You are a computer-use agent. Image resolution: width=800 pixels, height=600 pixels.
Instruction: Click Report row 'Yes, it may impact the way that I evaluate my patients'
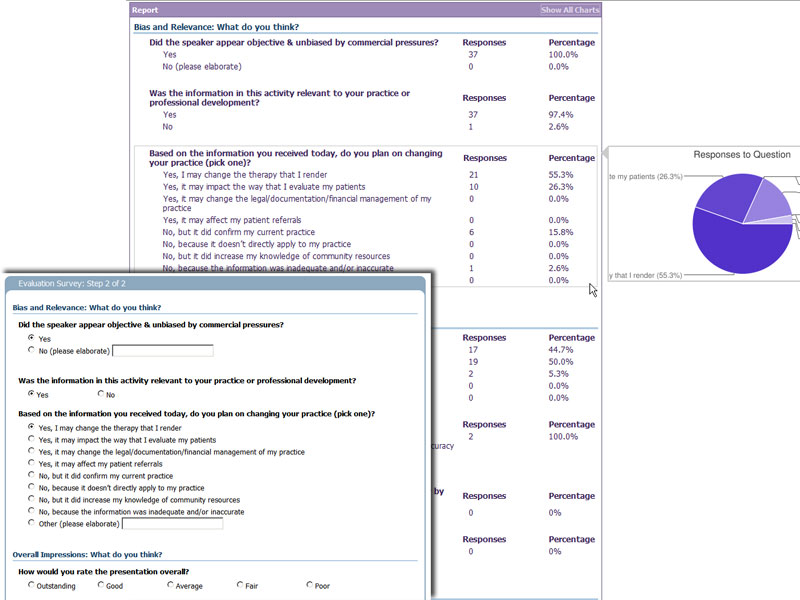[264, 187]
